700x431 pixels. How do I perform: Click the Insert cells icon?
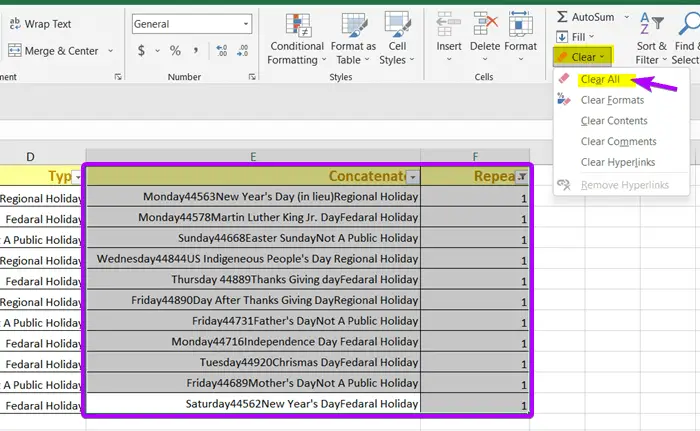point(449,24)
